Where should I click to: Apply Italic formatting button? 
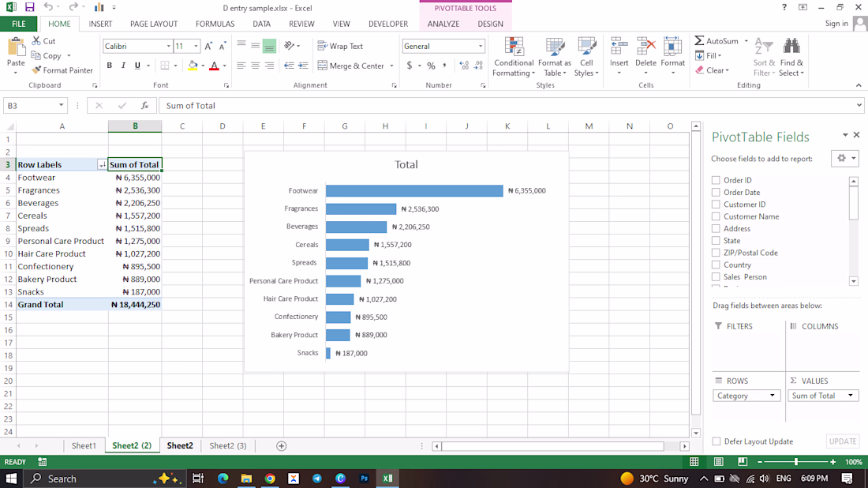pyautogui.click(x=123, y=66)
